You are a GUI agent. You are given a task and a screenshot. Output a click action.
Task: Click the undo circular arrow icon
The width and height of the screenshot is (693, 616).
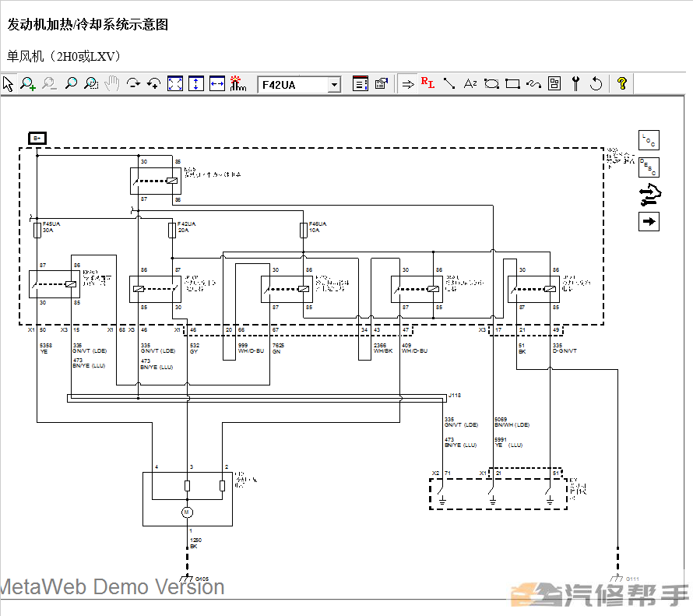coord(596,83)
